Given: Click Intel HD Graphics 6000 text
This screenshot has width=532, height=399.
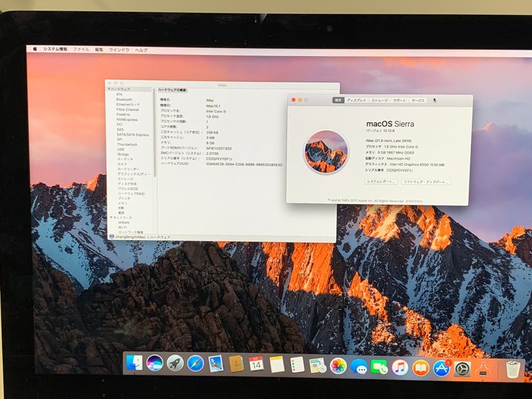Looking at the screenshot, I should [x=416, y=164].
